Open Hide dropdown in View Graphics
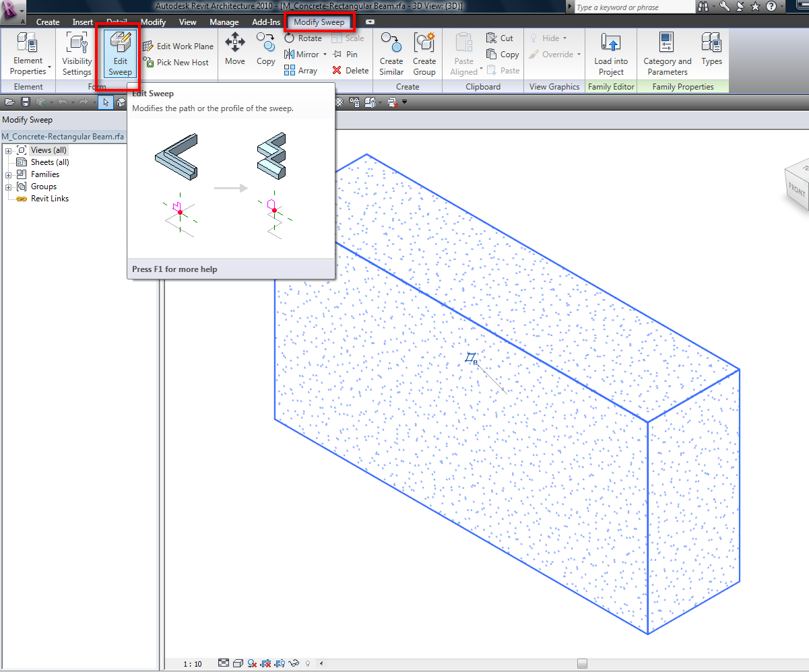 564,38
